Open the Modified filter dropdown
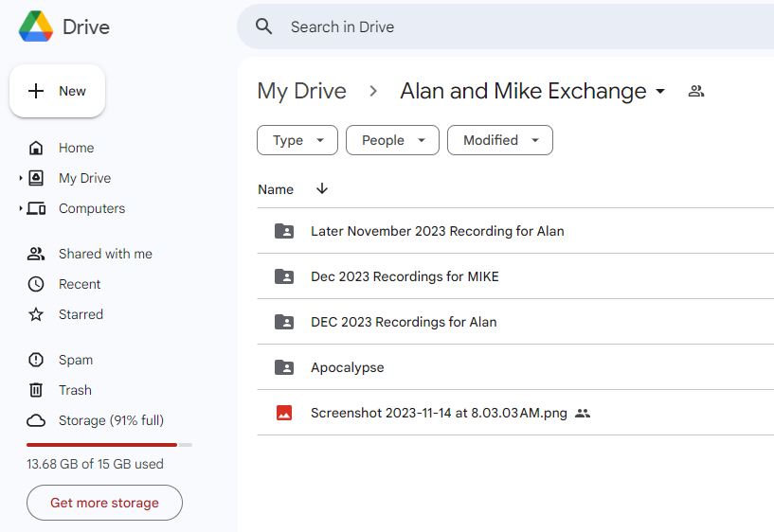 tap(499, 140)
